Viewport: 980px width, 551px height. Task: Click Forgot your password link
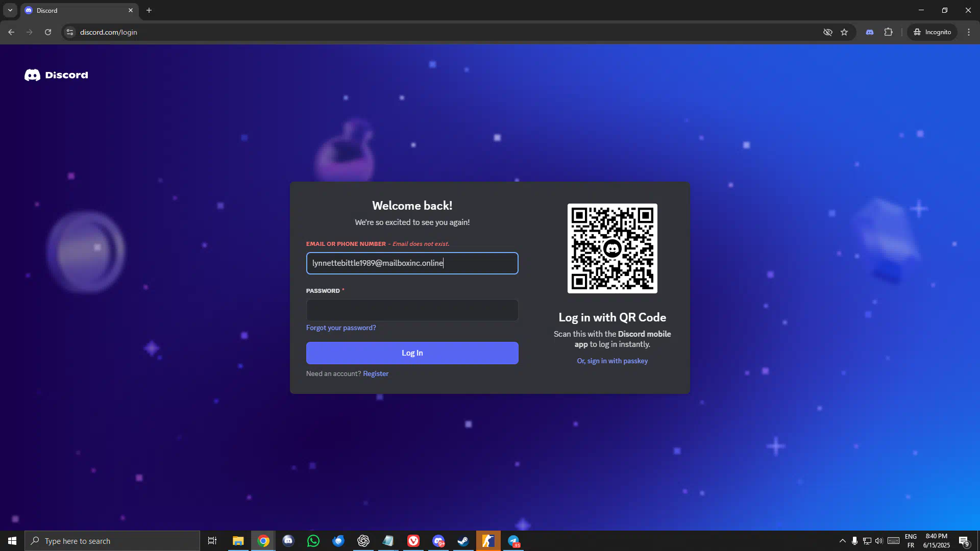341,328
